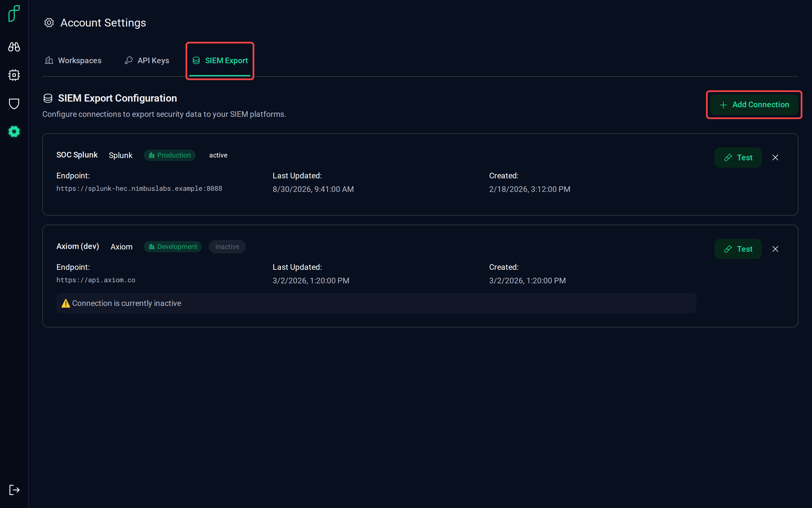Switch to the API Keys tab
This screenshot has height=508, width=812.
coord(147,60)
